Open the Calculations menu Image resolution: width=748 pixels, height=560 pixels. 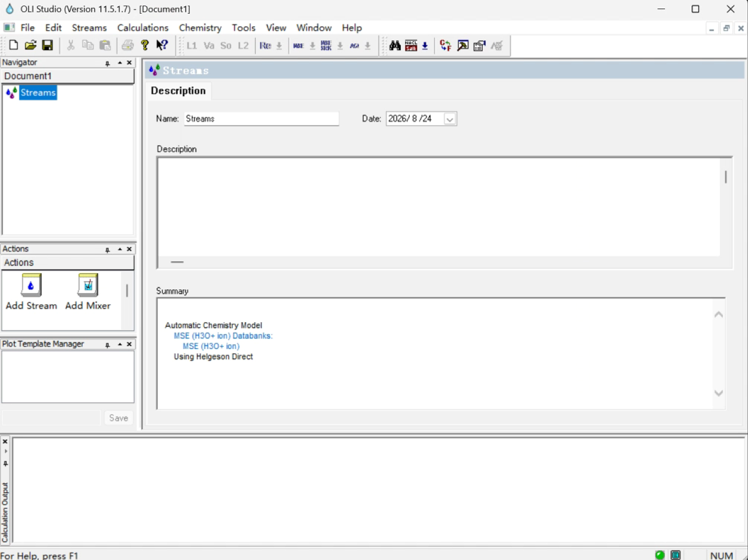[x=143, y=27]
